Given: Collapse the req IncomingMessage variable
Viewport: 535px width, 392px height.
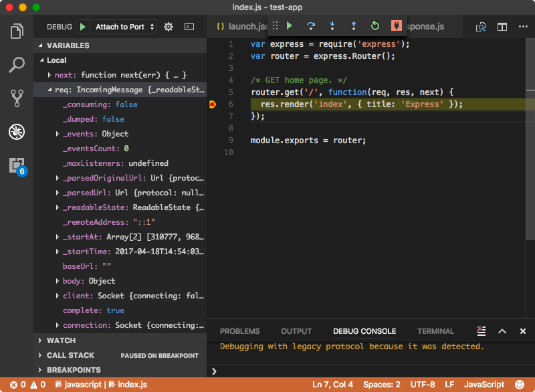Looking at the screenshot, I should pyautogui.click(x=49, y=90).
